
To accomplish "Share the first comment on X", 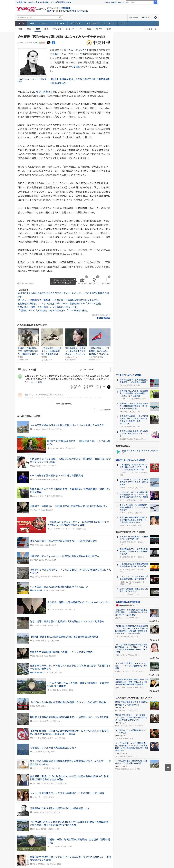I will [x=108, y=387].
